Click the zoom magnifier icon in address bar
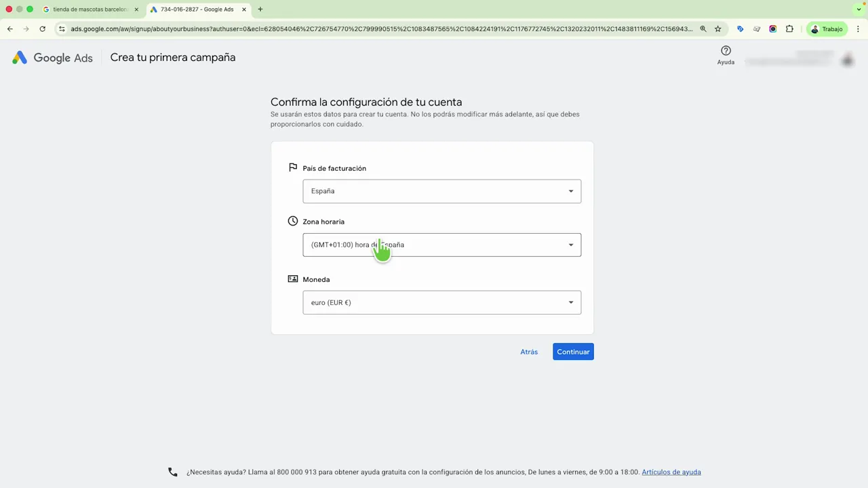 (x=703, y=29)
